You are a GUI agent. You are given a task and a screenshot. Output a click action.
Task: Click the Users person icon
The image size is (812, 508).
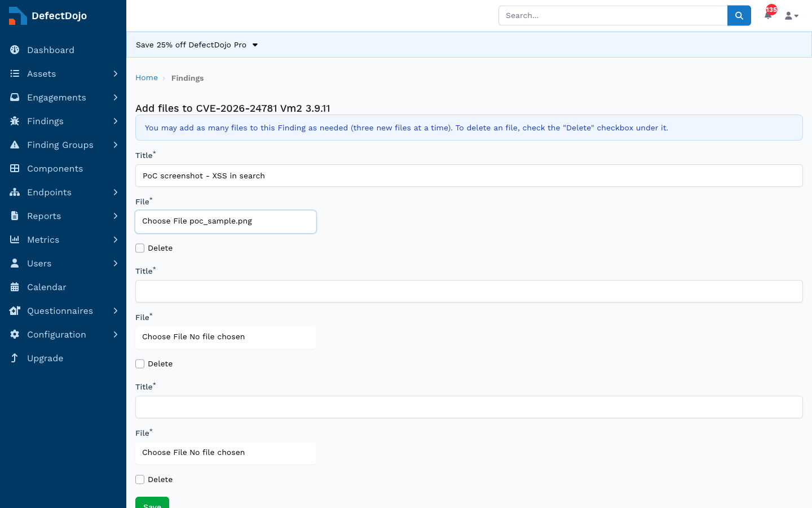[x=15, y=263]
